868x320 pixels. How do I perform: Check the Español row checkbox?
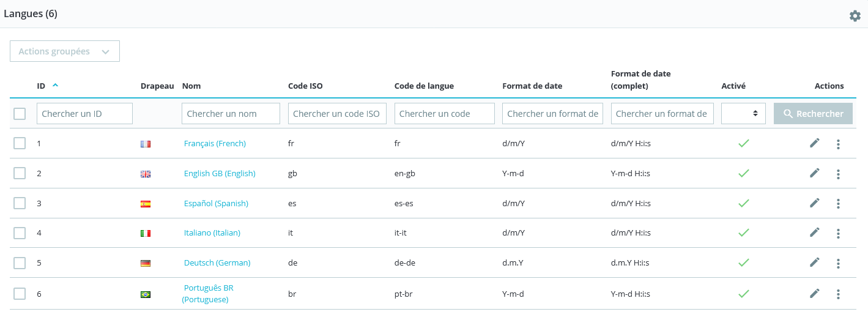click(x=20, y=203)
